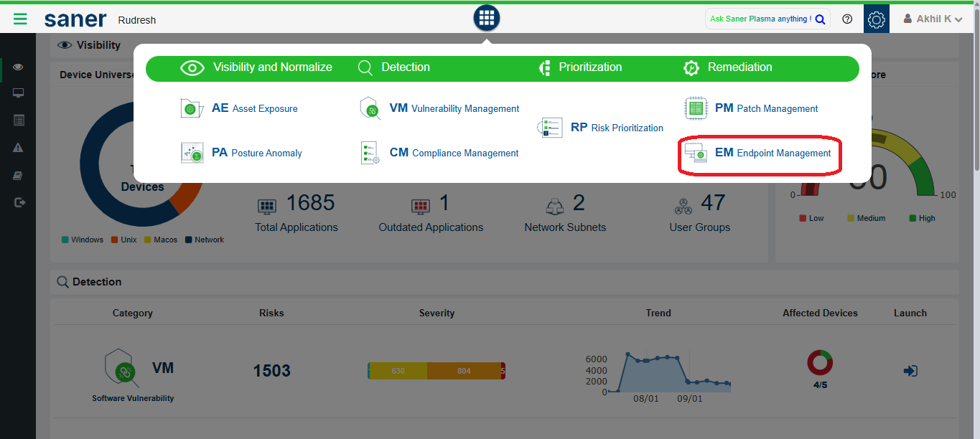
Task: Click the Network Subnets label
Action: tap(565, 227)
